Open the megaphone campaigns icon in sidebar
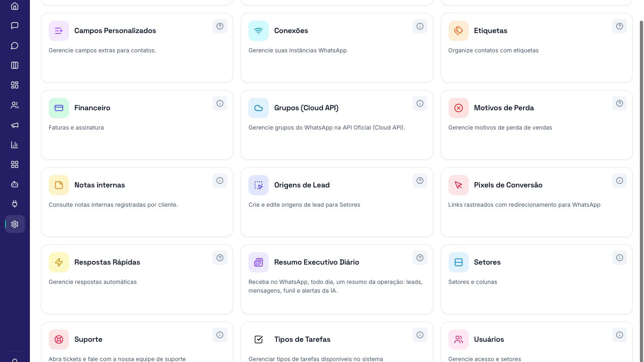Viewport: 644px width, 362px height. pos(15,125)
